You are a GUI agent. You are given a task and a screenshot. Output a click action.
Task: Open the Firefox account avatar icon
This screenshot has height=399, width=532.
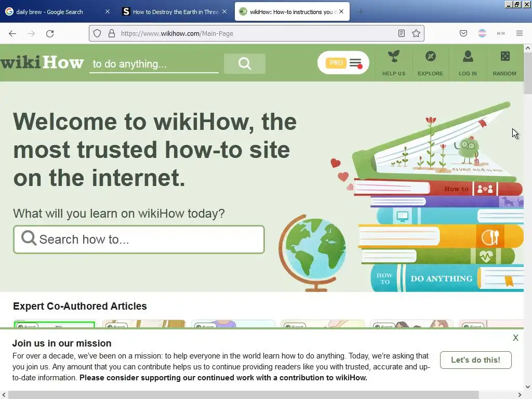[482, 33]
